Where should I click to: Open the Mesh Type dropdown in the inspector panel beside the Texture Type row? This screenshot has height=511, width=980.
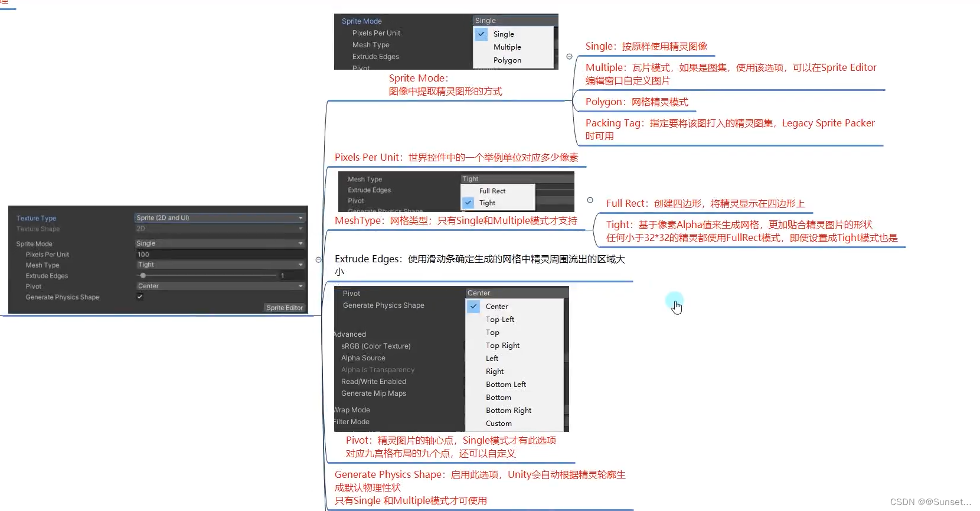click(220, 265)
